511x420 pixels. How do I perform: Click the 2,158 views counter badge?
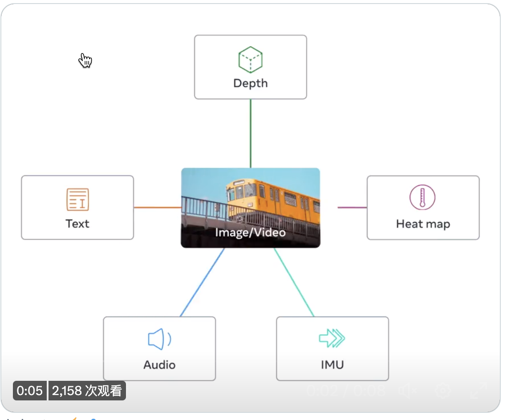coord(87,390)
